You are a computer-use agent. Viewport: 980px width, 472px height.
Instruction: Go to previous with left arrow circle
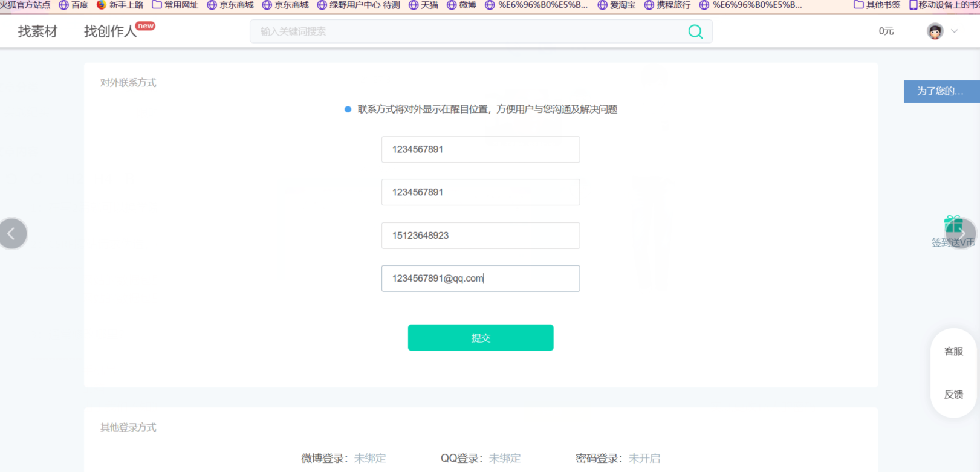click(12, 233)
